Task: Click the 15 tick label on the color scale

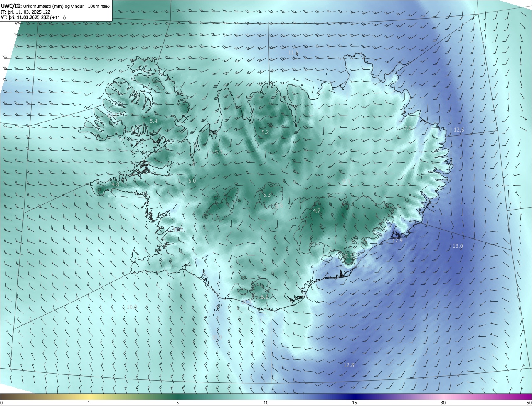Action: pyautogui.click(x=355, y=403)
